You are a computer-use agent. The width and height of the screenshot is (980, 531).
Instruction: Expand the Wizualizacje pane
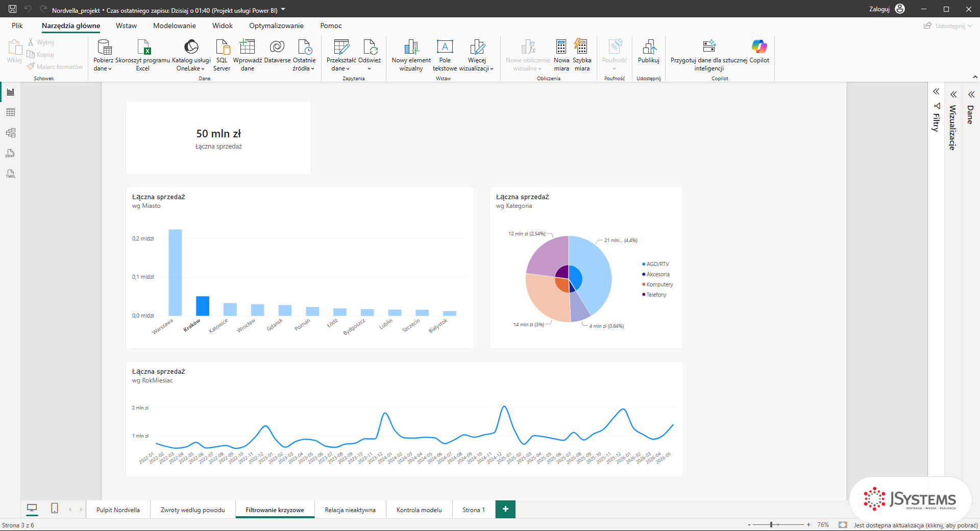tap(953, 94)
